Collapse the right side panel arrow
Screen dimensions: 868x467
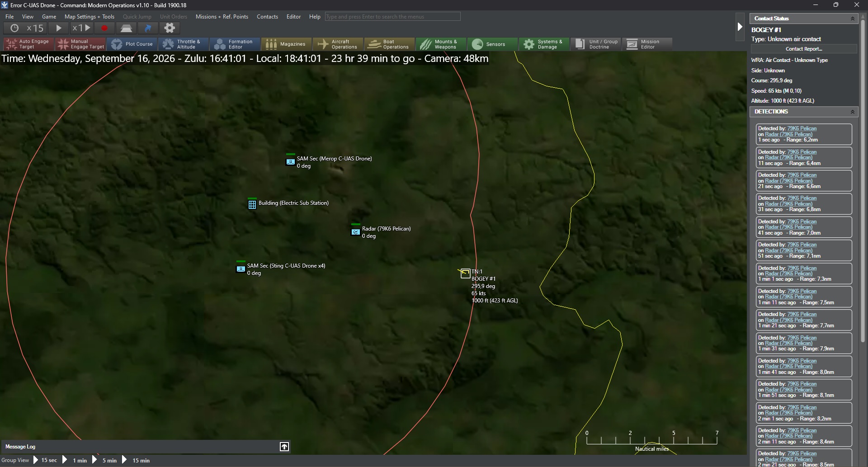point(740,27)
